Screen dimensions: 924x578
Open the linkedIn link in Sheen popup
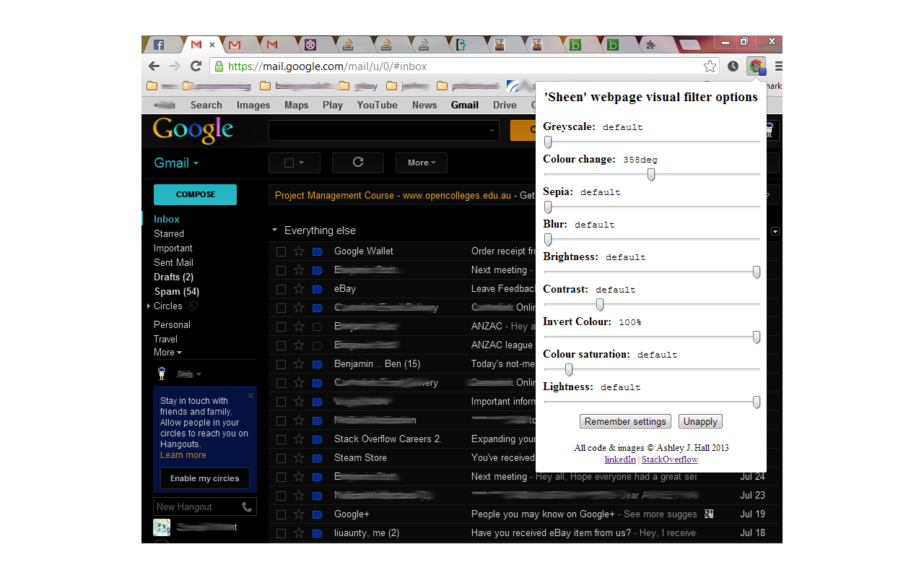pyautogui.click(x=620, y=460)
